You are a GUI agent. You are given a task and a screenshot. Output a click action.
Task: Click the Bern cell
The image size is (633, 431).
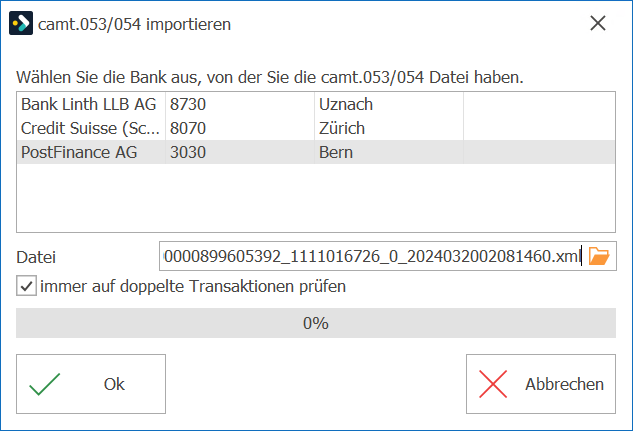click(389, 152)
